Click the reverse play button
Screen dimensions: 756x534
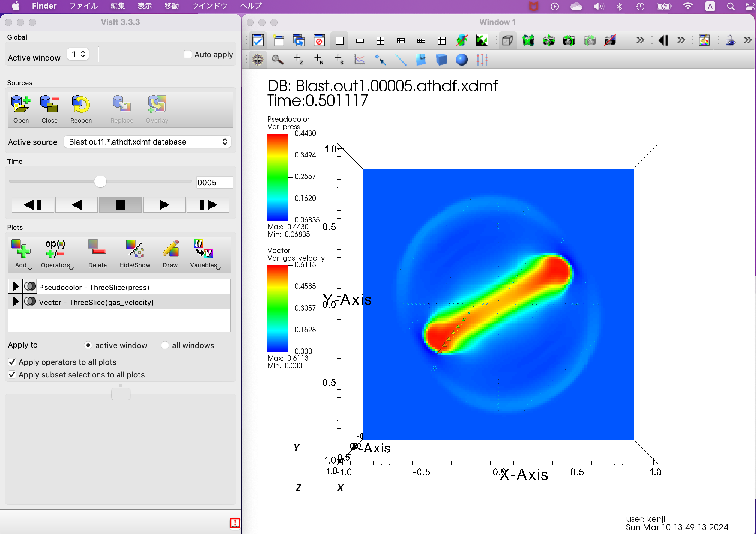coord(76,205)
